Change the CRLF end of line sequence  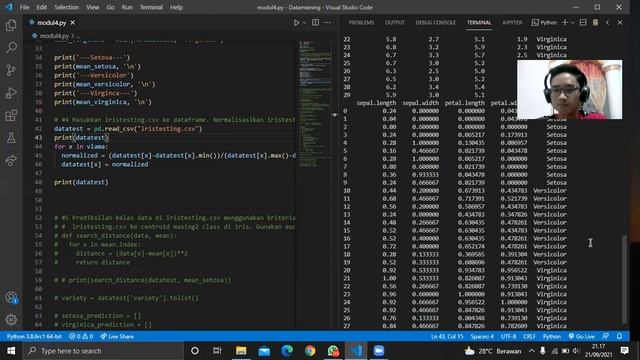click(x=529, y=336)
